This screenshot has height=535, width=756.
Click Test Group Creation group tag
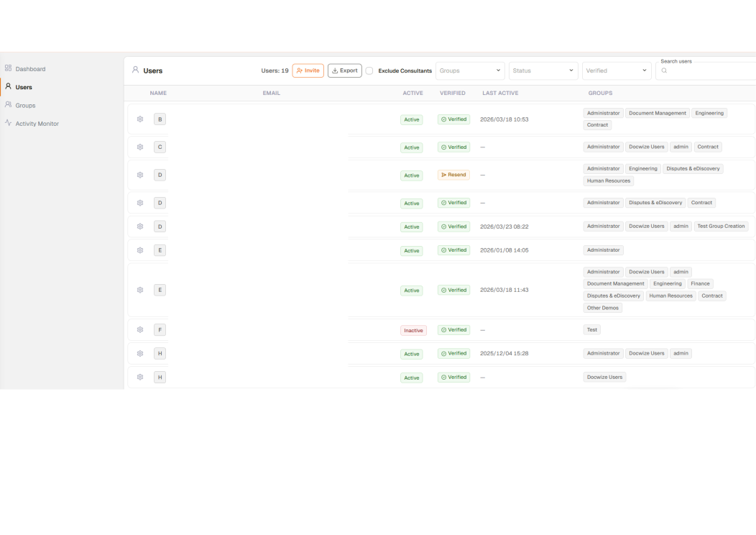(x=721, y=227)
